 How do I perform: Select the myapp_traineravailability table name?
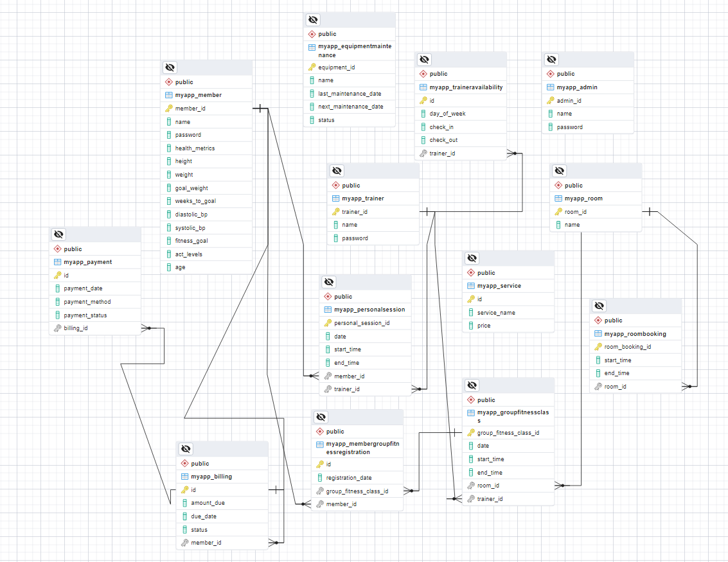pyautogui.click(x=466, y=87)
